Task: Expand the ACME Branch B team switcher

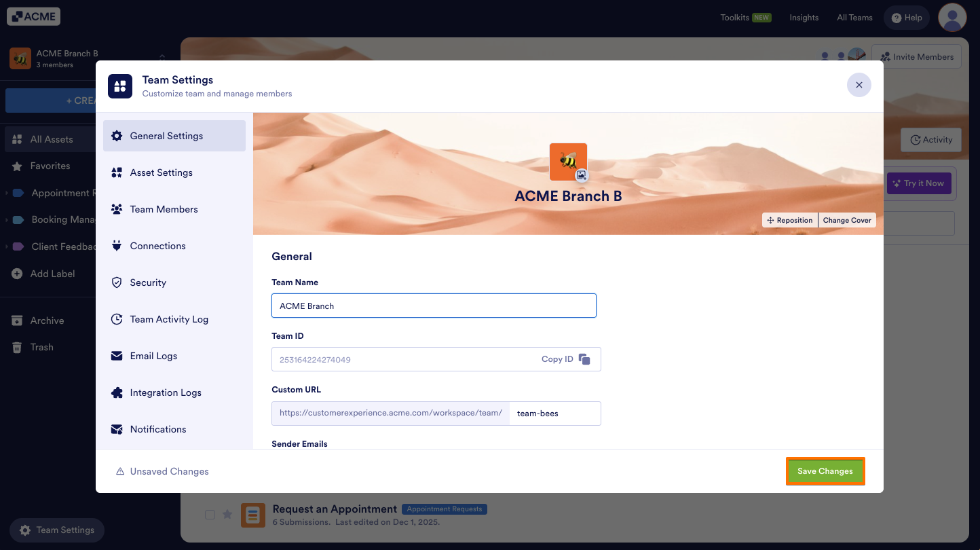Action: point(162,58)
